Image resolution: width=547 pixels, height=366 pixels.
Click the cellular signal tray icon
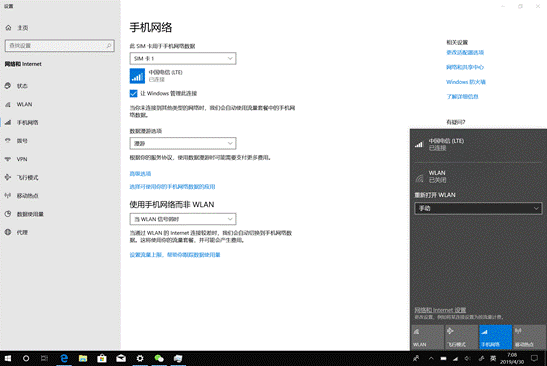[455, 358]
